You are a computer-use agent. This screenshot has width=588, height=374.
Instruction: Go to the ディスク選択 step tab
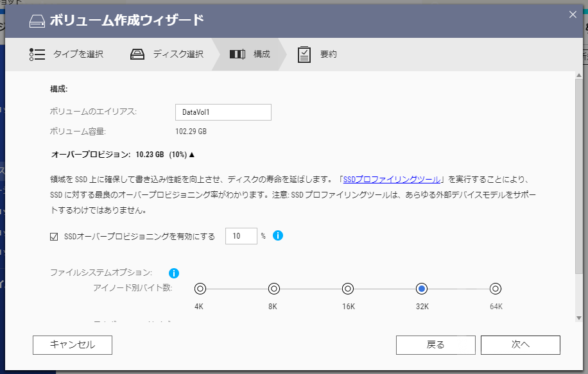pos(167,55)
